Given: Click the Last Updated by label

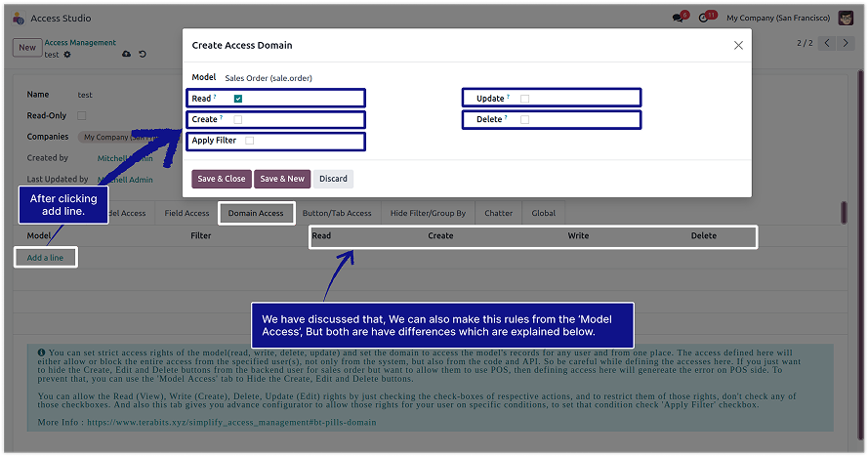Looking at the screenshot, I should click(x=58, y=179).
